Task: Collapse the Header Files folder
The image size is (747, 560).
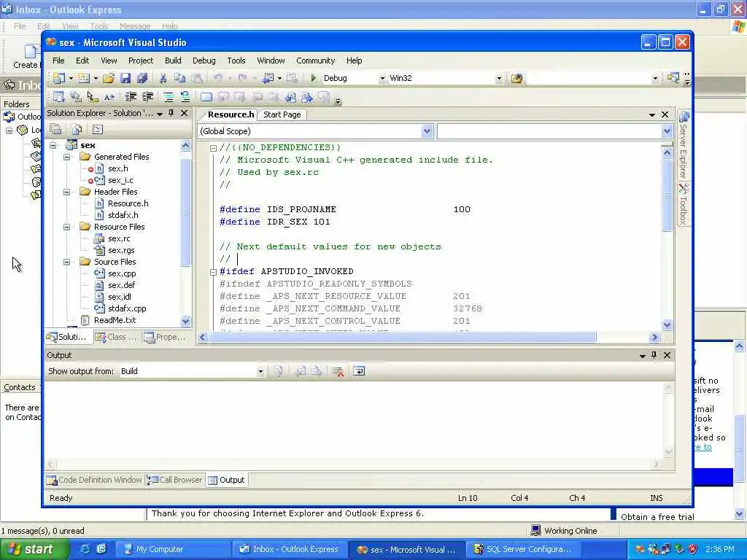Action: pos(67,192)
